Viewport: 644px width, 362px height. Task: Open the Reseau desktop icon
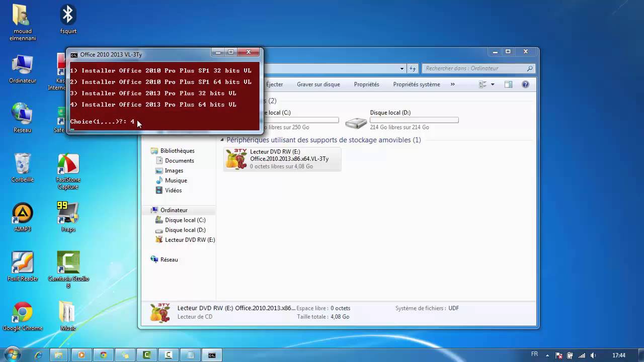[x=22, y=118]
